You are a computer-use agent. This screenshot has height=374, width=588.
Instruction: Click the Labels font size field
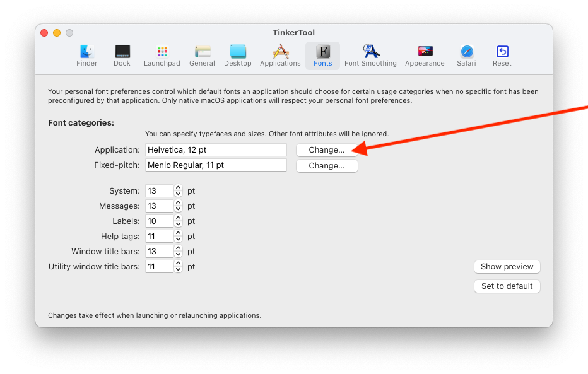click(x=160, y=221)
